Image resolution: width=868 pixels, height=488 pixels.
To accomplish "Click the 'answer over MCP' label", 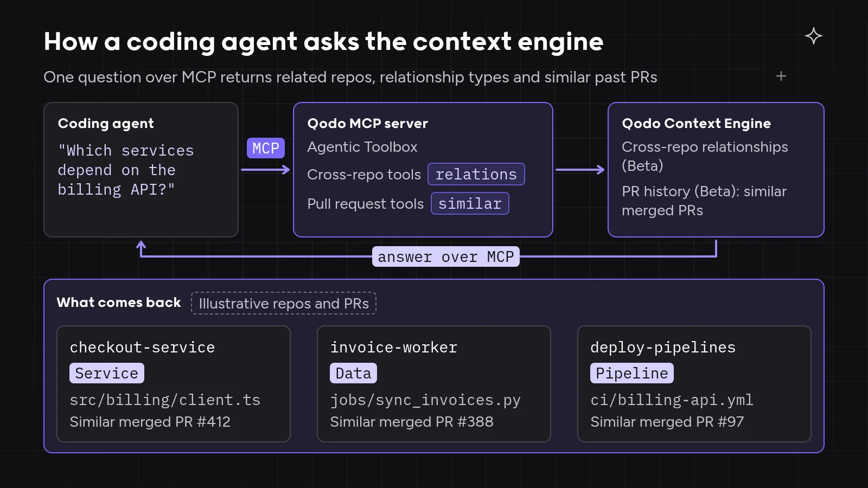I will [446, 256].
